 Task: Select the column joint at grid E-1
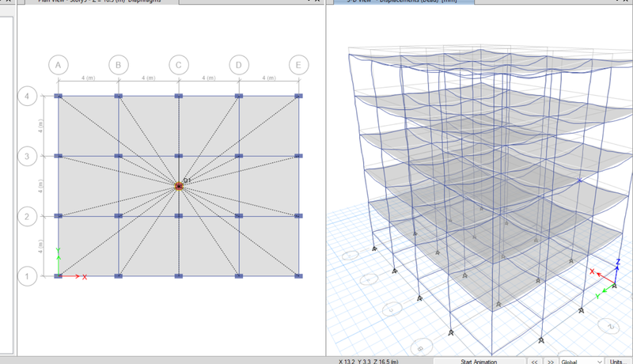coord(299,276)
